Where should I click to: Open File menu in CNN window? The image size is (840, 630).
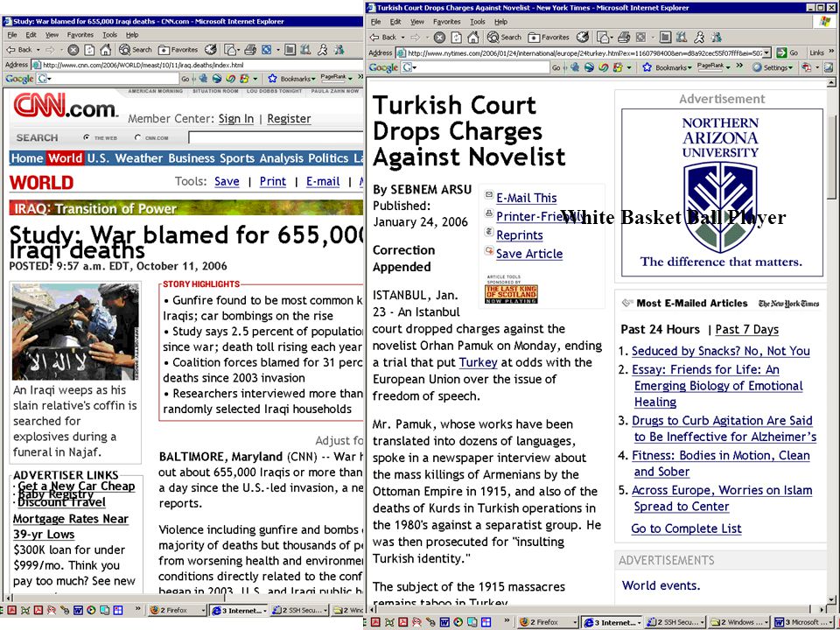[x=12, y=35]
